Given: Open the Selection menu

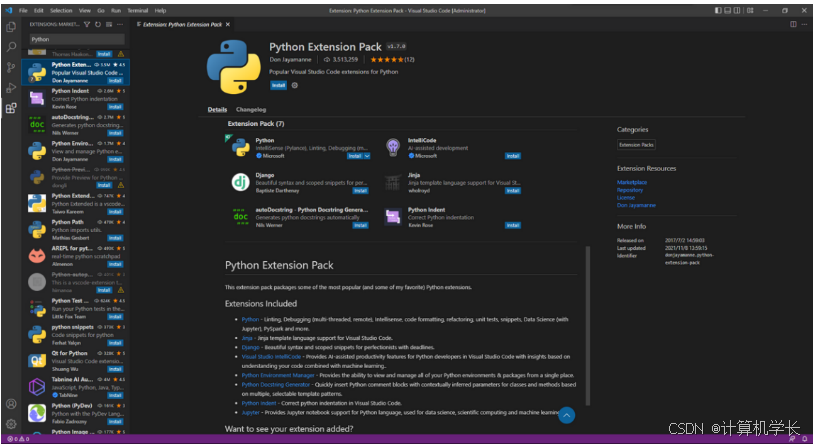Looking at the screenshot, I should (x=61, y=10).
